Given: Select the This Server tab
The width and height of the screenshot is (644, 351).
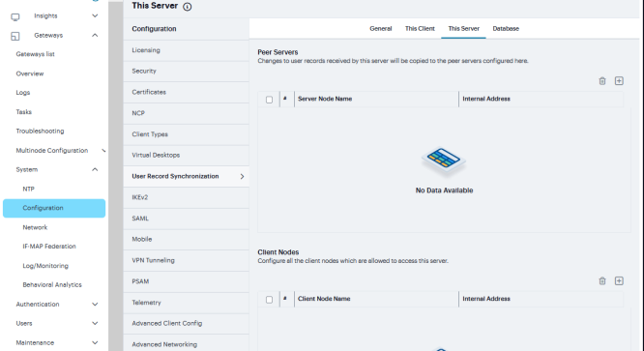Looking at the screenshot, I should 464,29.
